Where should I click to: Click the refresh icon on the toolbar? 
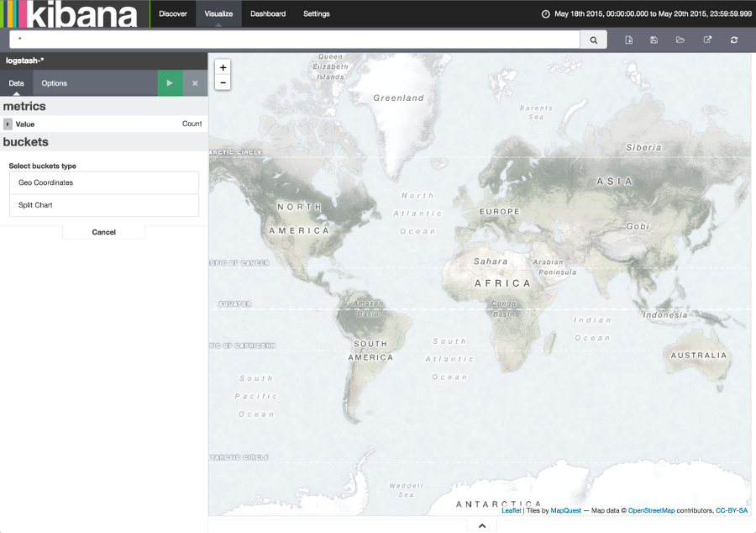pos(732,39)
